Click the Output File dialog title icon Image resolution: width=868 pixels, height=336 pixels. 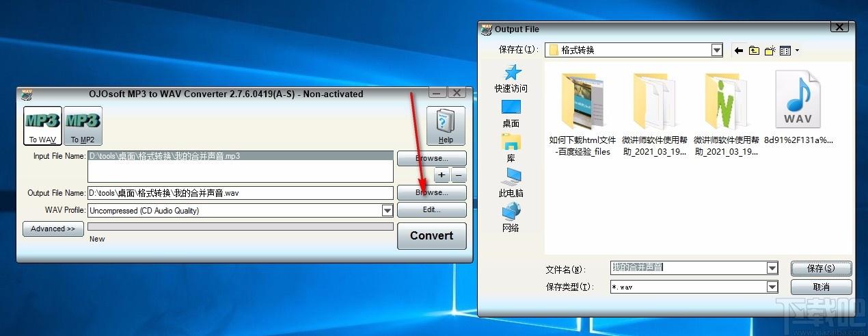487,29
